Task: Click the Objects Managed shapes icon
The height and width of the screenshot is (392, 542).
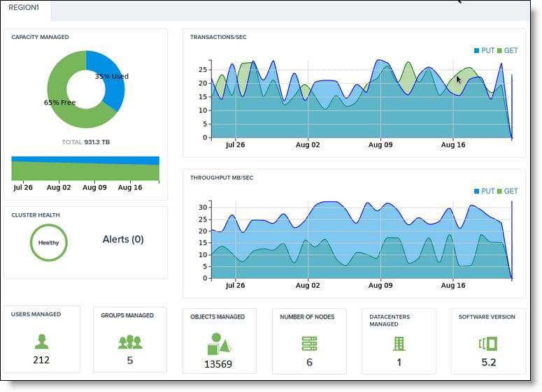Action: pos(219,344)
